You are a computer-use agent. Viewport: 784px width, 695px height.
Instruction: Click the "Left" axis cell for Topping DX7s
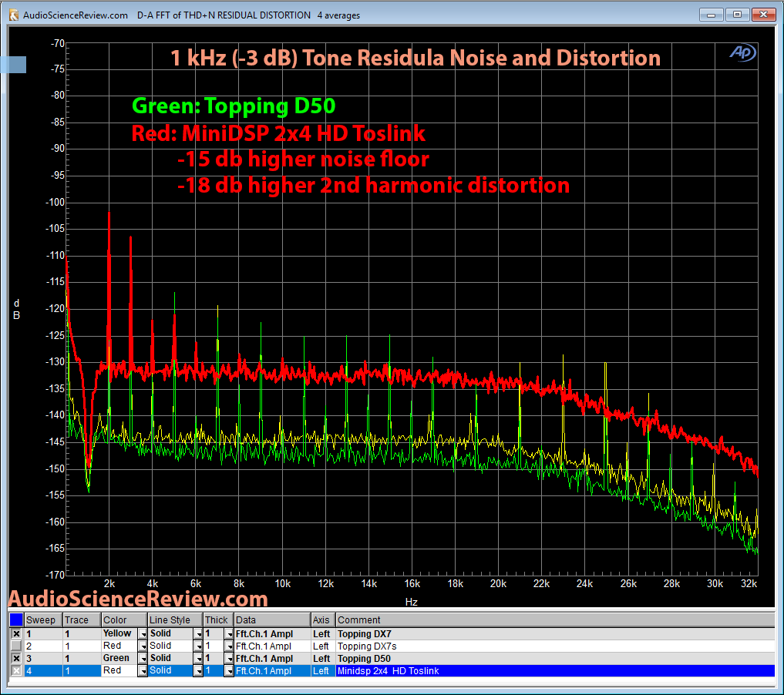click(323, 646)
